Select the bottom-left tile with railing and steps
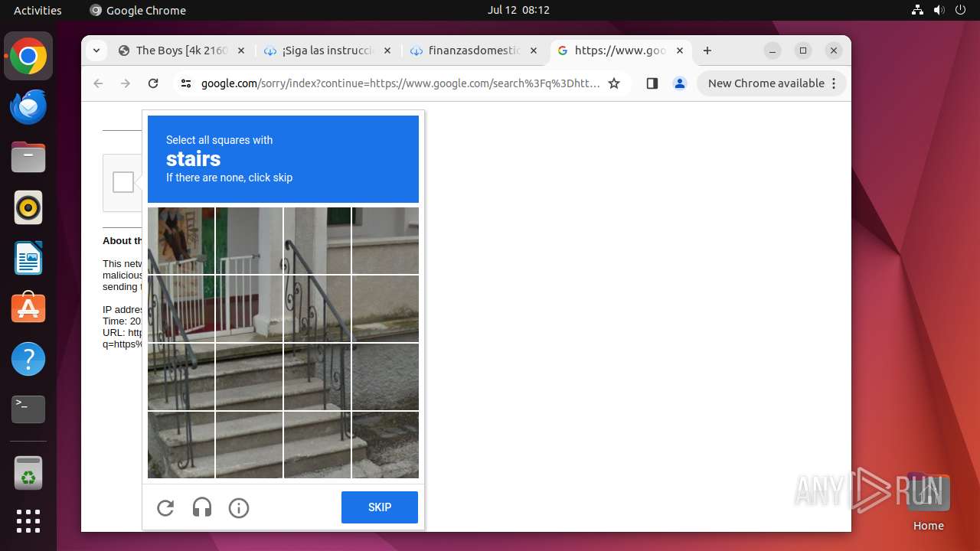This screenshot has width=980, height=551. [181, 445]
